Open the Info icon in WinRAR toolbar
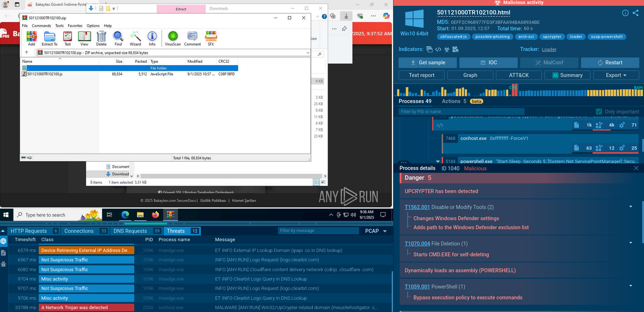This screenshot has height=312, width=644. (152, 38)
